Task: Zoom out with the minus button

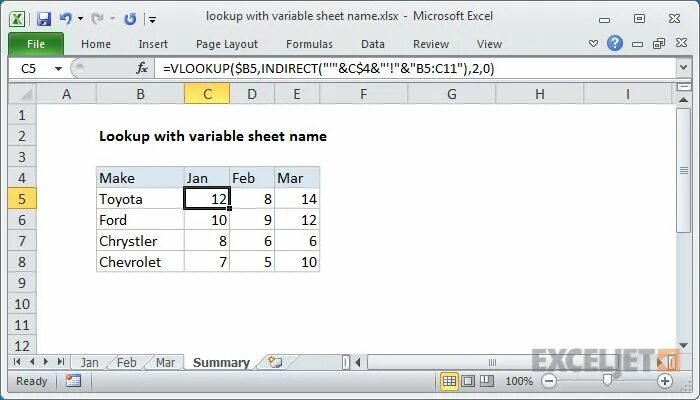Action: [x=549, y=381]
